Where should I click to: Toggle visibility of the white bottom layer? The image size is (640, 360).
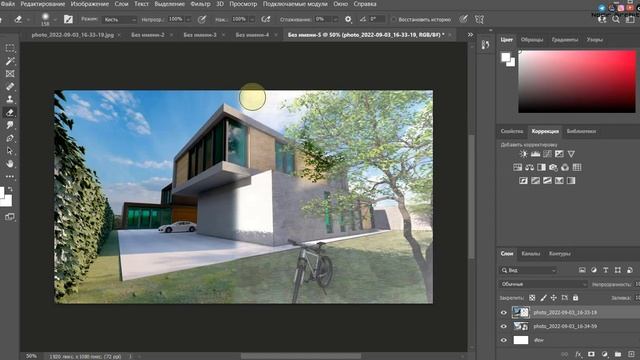tap(504, 340)
